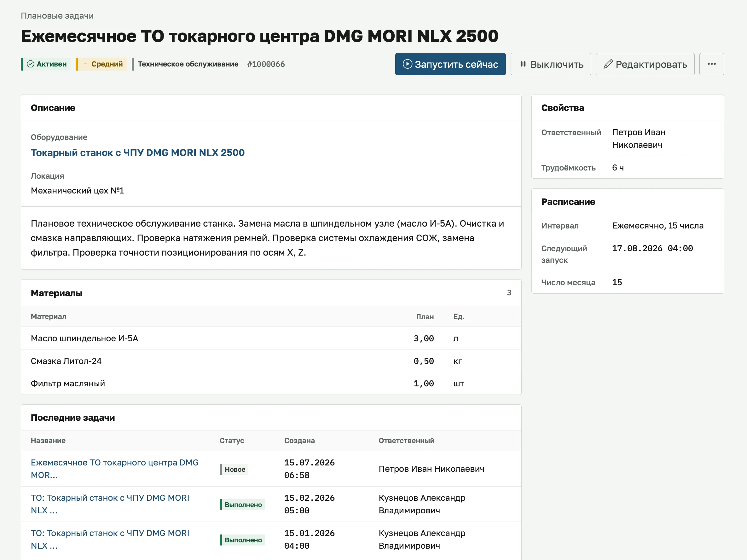The height and width of the screenshot is (560, 747).
Task: Click the pause icon next to Выключить
Action: (523, 64)
